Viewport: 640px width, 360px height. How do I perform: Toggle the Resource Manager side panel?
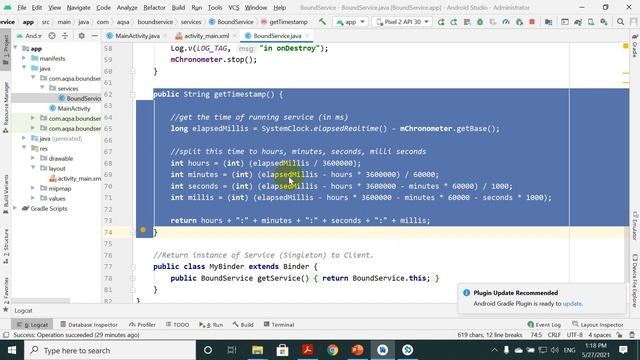(6, 107)
